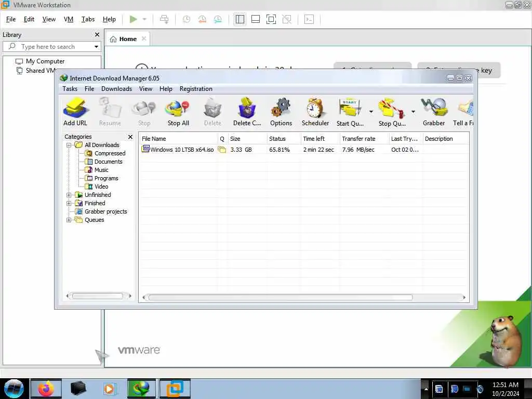
Task: Click VMware power on play button
Action: click(134, 19)
